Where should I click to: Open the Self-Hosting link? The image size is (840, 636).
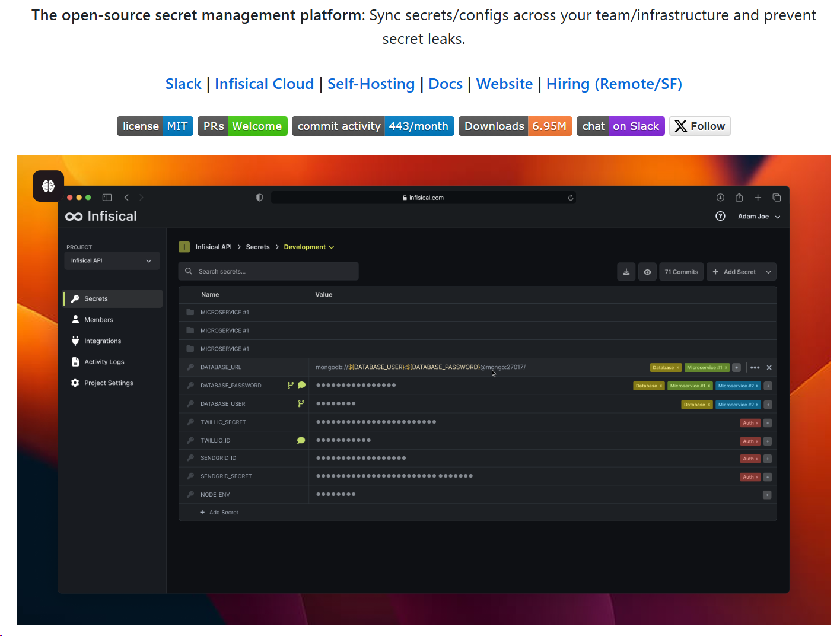371,84
